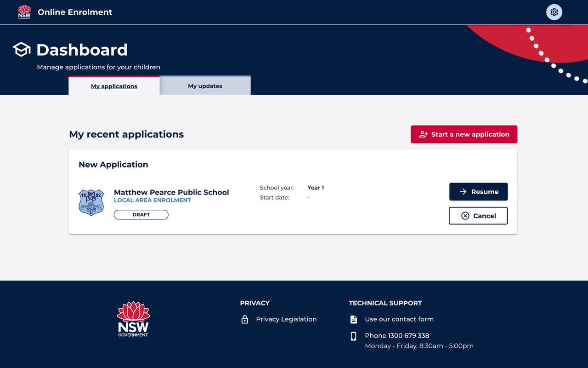This screenshot has height=368, width=588.
Task: Open the settings gear menu
Action: pos(554,12)
